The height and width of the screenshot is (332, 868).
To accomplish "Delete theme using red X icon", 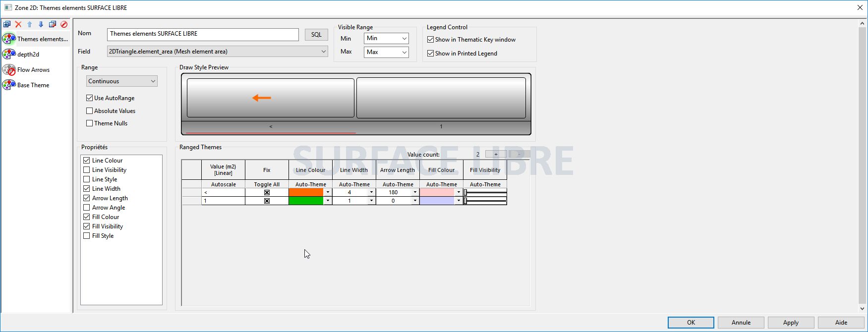I will click(x=18, y=24).
